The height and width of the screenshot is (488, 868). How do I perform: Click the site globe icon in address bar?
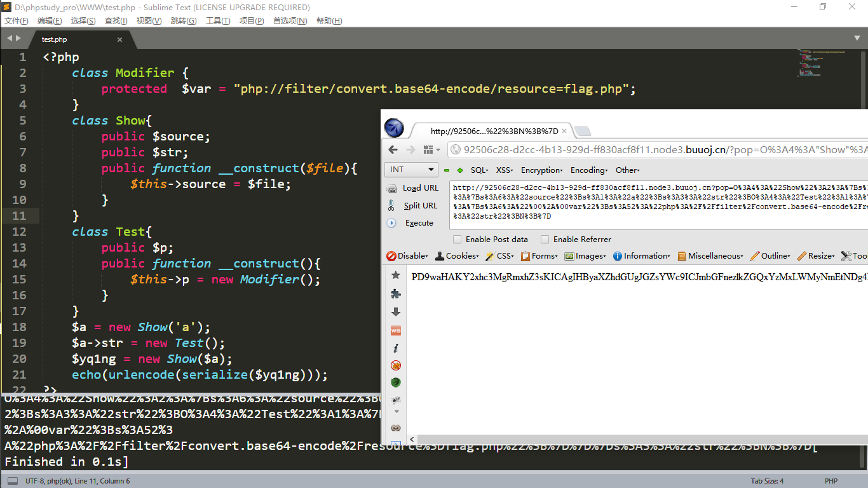click(x=454, y=150)
